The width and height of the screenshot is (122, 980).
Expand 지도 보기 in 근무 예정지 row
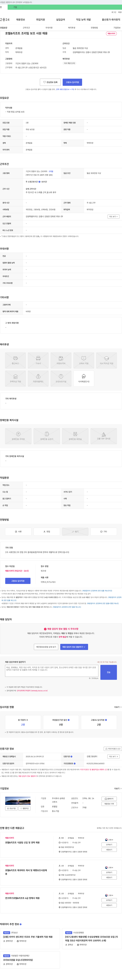coord(113,216)
